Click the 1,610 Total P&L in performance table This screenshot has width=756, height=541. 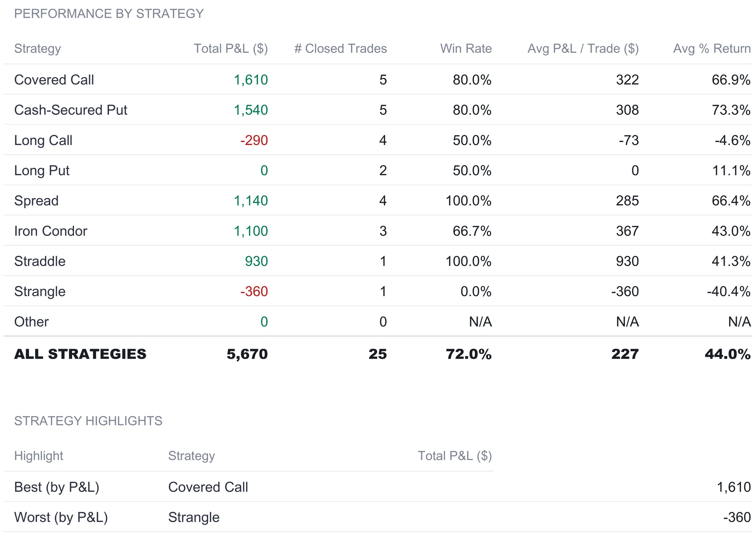(x=251, y=80)
